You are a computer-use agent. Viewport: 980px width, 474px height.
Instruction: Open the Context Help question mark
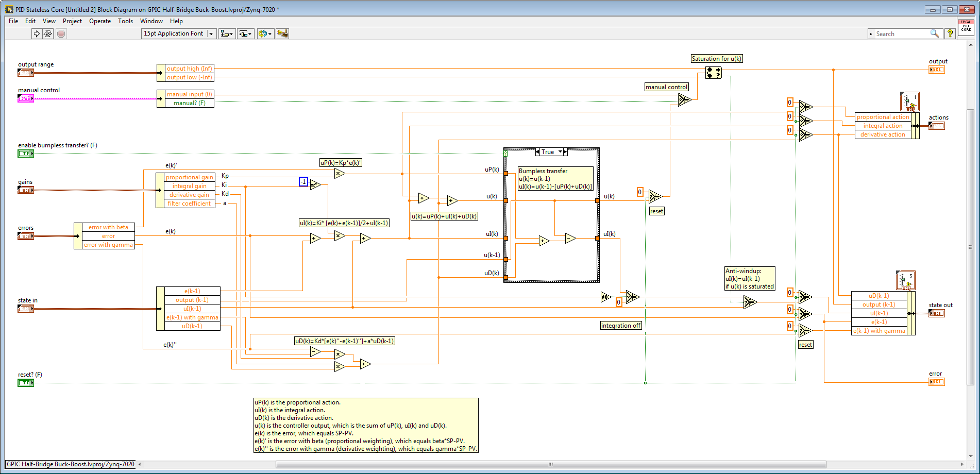pyautogui.click(x=950, y=33)
